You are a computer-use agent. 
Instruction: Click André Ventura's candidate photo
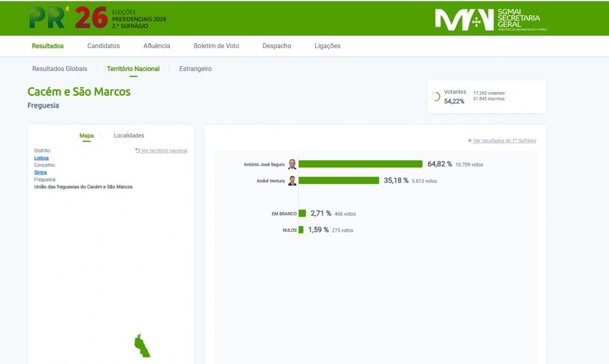coord(292,181)
